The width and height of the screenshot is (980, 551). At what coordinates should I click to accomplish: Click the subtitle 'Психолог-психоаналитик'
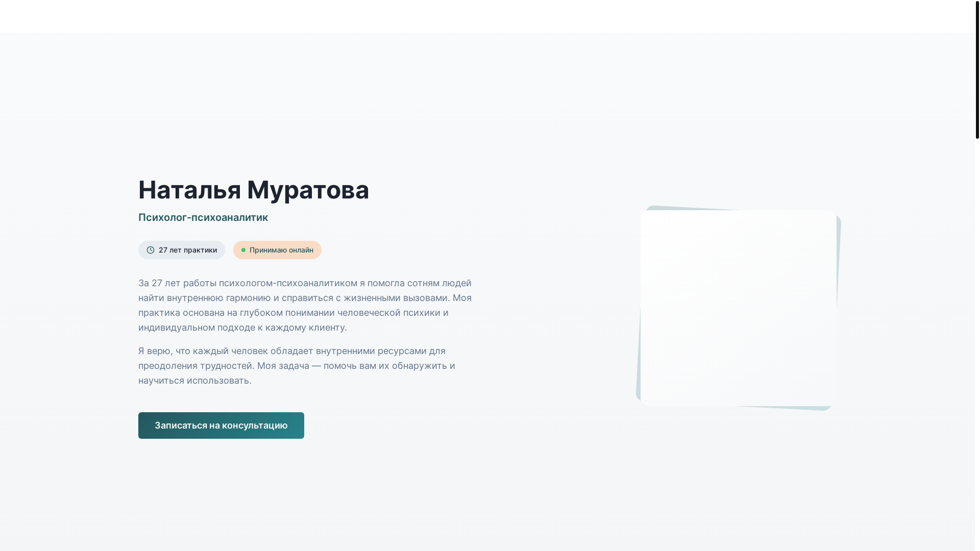click(203, 217)
